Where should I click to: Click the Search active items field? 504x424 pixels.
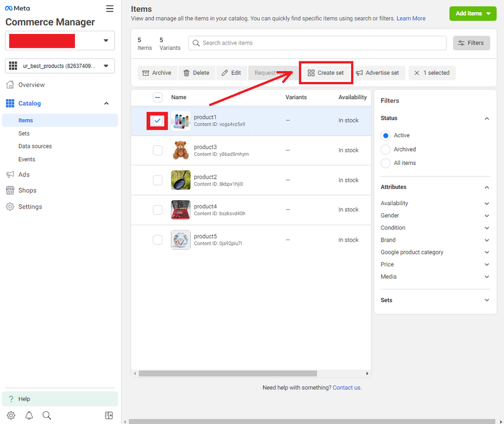317,43
